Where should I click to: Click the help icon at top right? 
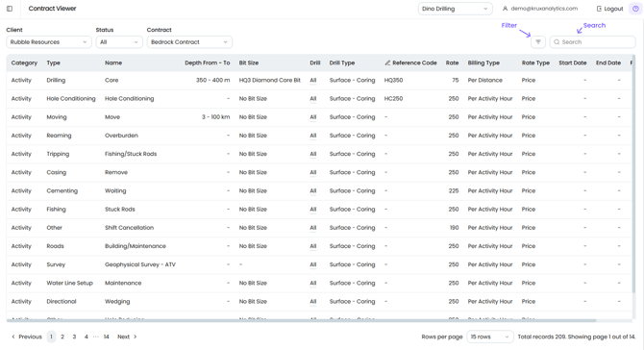tap(635, 9)
